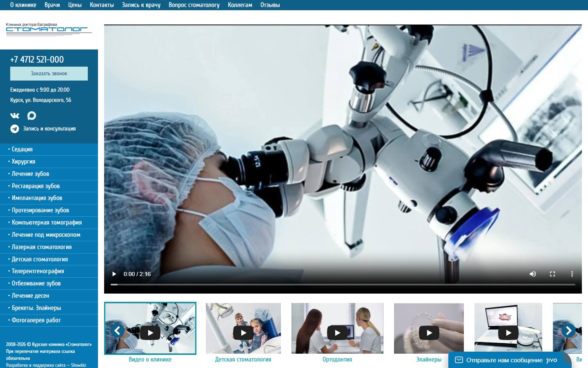Click the Telegram paper-plane icon
This screenshot has width=588, height=368.
point(15,129)
